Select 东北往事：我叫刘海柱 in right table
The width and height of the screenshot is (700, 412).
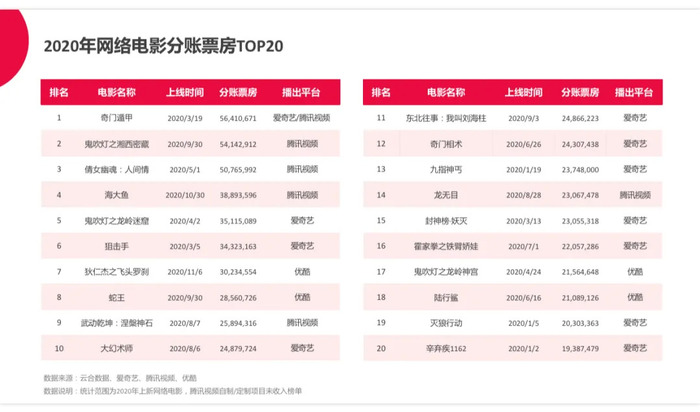tap(446, 118)
